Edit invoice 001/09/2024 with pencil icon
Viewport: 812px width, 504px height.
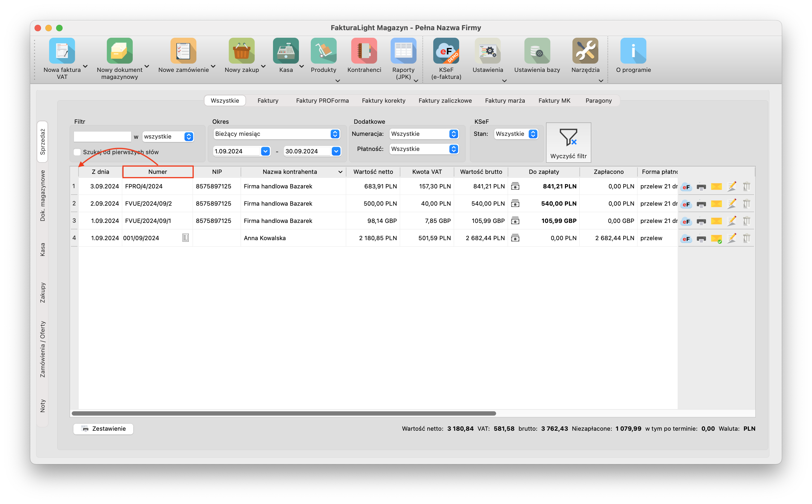pos(732,238)
